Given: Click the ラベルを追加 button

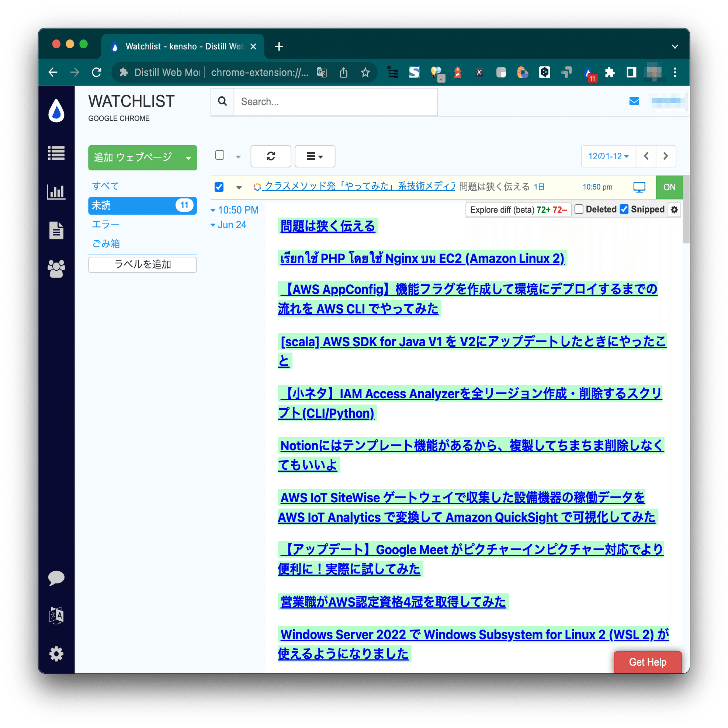Looking at the screenshot, I should coord(142,264).
